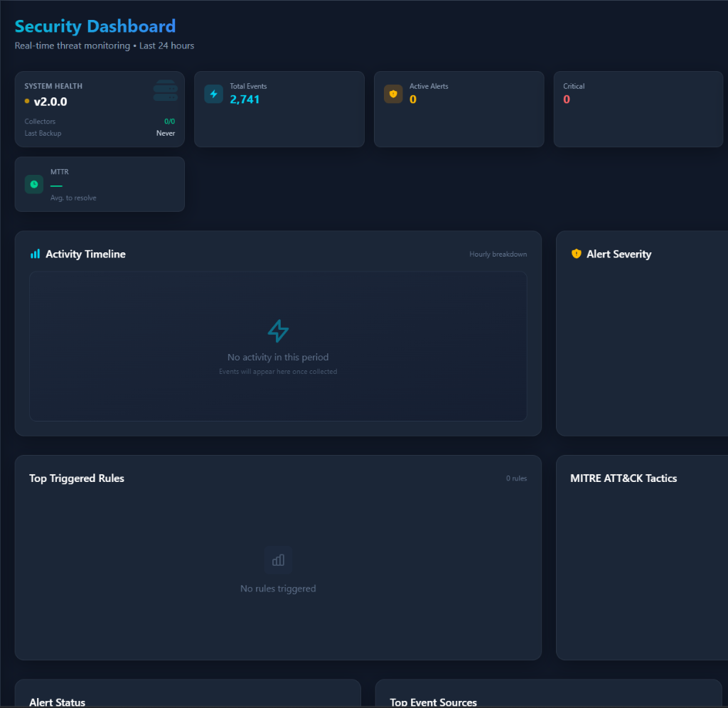
Task: Click the bar chart icon beside Activity Timeline
Action: [x=35, y=253]
